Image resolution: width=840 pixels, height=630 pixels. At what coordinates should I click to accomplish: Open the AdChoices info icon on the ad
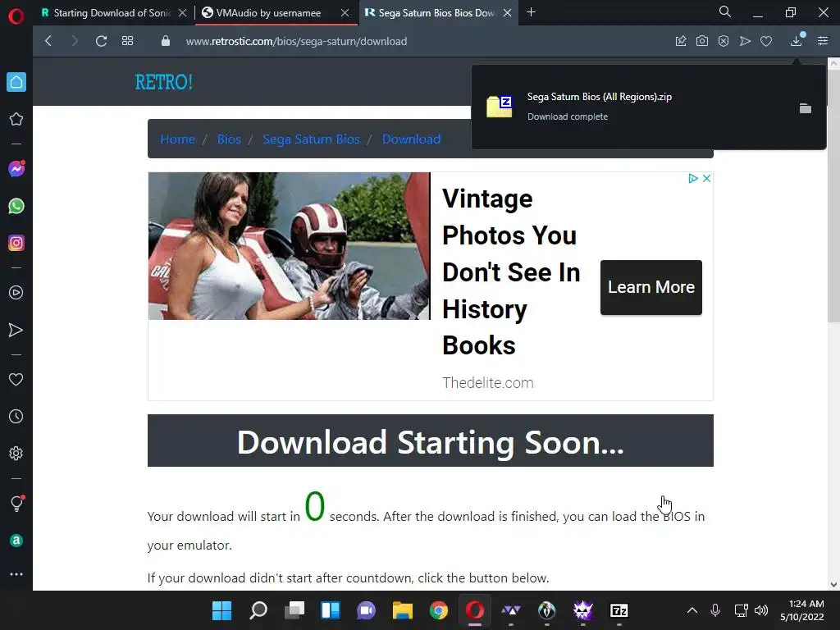pos(692,178)
